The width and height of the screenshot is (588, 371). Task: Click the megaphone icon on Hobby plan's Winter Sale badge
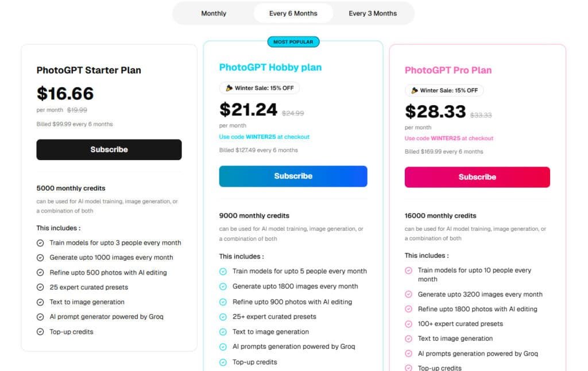[x=229, y=88]
